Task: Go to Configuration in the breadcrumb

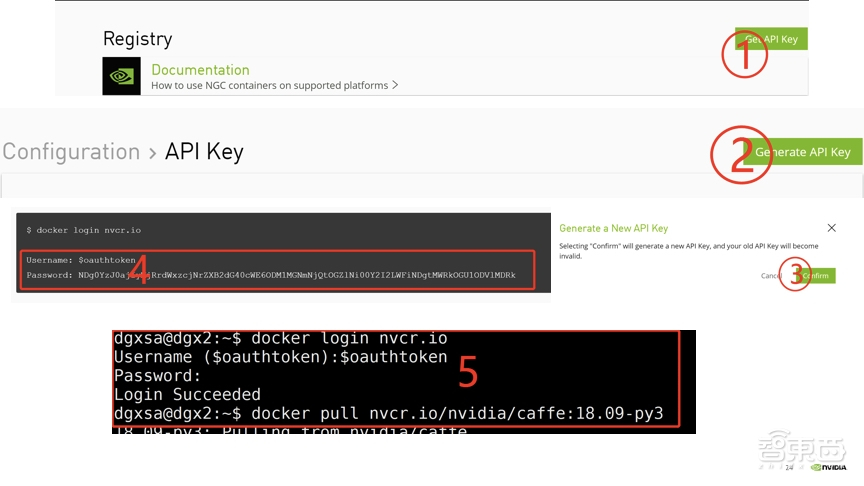Action: (x=71, y=152)
